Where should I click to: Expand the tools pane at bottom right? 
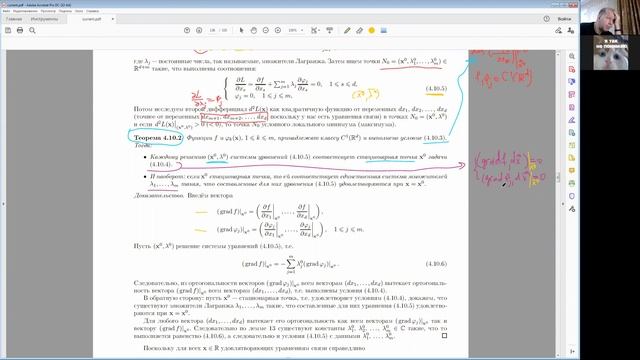[572, 351]
